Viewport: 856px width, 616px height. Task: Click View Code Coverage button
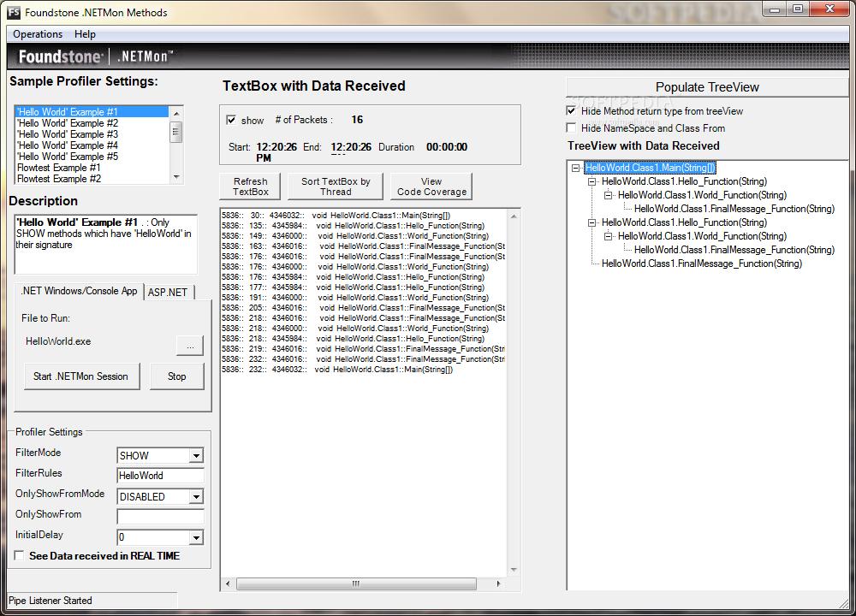[431, 187]
